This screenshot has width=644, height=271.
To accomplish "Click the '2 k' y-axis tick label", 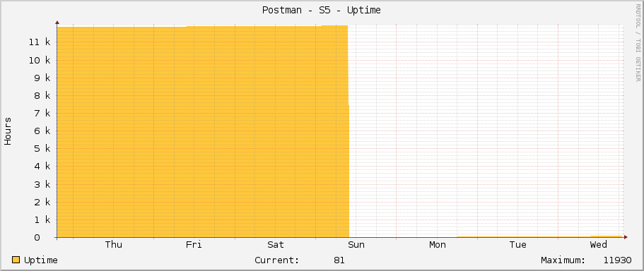I will 42,202.
